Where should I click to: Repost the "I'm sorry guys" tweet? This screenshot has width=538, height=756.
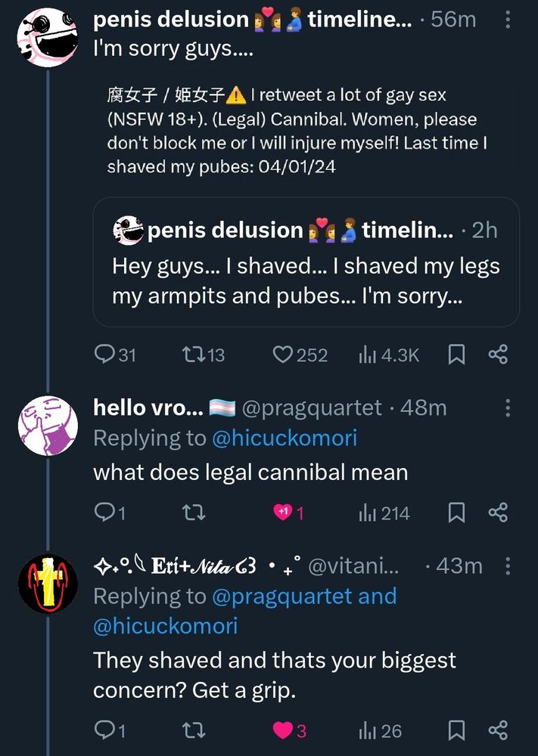click(193, 354)
